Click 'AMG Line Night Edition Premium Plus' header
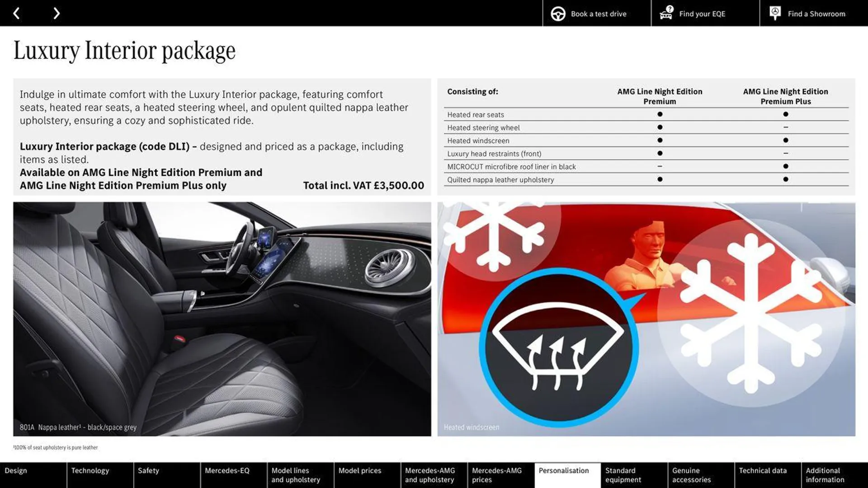Screen dimensions: 868x488 pyautogui.click(x=785, y=96)
